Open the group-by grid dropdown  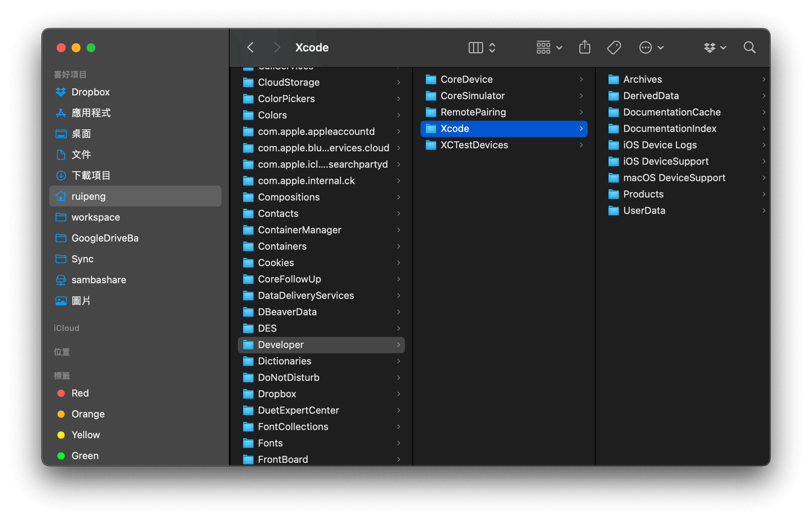[x=549, y=48]
